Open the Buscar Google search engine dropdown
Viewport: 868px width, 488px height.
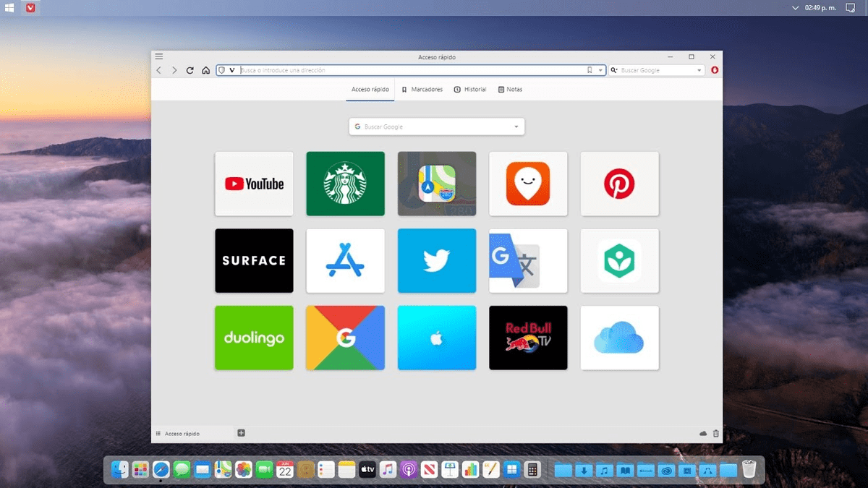[x=699, y=70]
